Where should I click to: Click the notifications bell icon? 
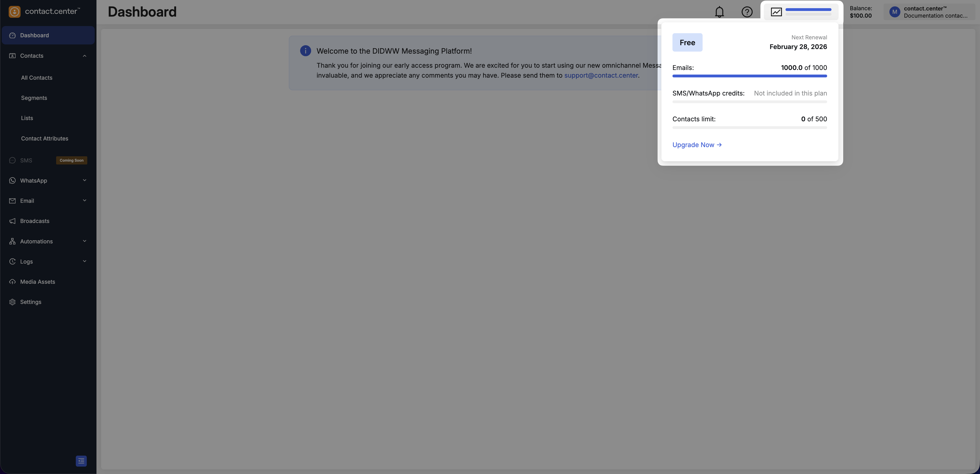point(719,12)
